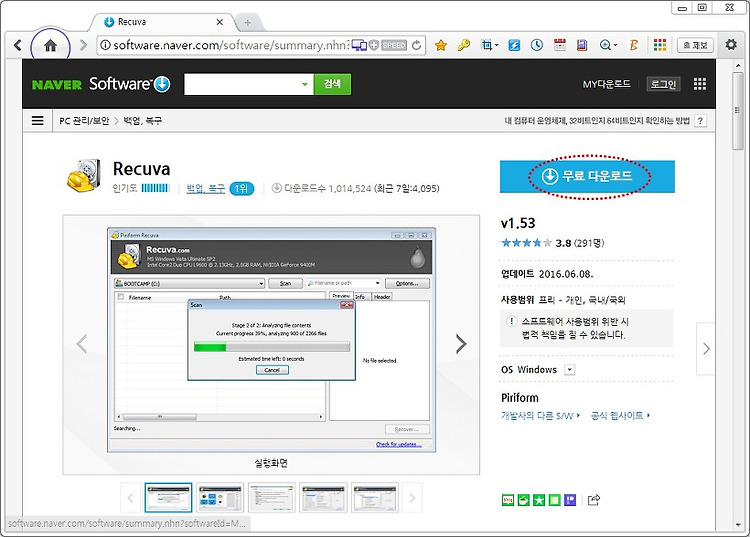Click the question mark help icon
This screenshot has height=537, width=750.
(x=700, y=121)
